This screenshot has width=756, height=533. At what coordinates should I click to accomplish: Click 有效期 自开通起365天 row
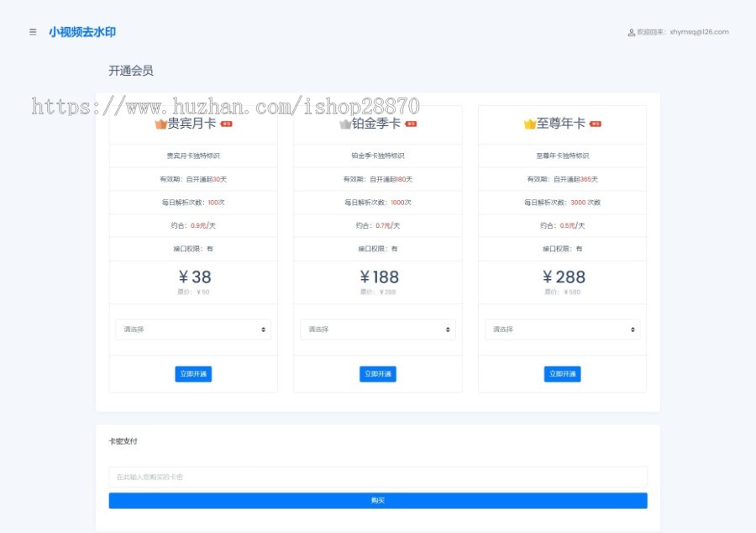tap(563, 179)
